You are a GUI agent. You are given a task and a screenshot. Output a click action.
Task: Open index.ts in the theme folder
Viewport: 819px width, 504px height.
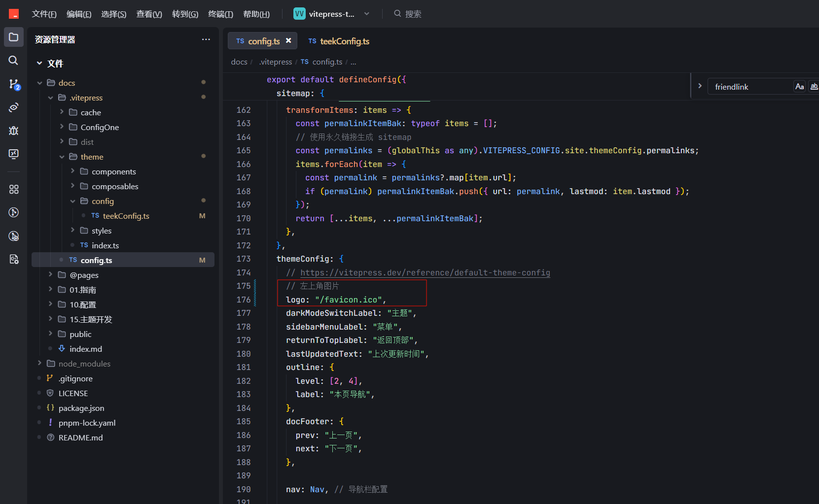[x=105, y=245]
